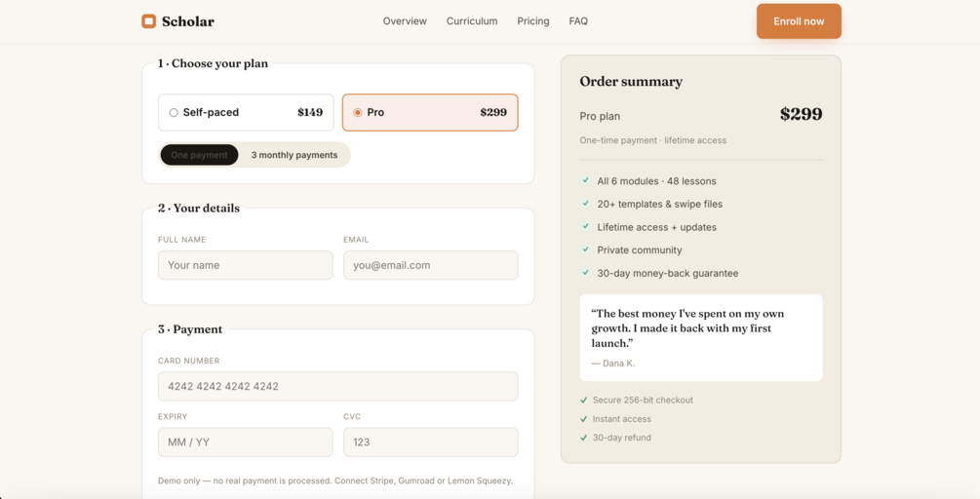Click the $149 Self-paced price
The image size is (980, 499).
pyautogui.click(x=310, y=112)
